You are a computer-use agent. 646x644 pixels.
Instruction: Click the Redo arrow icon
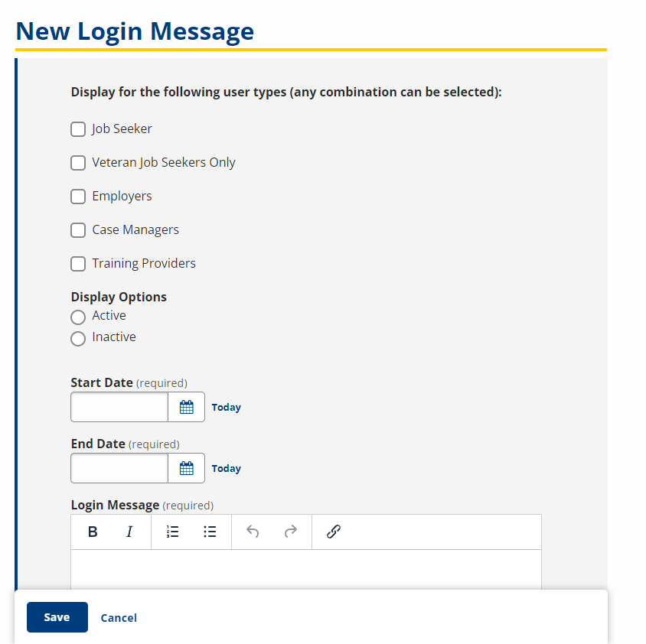[290, 532]
